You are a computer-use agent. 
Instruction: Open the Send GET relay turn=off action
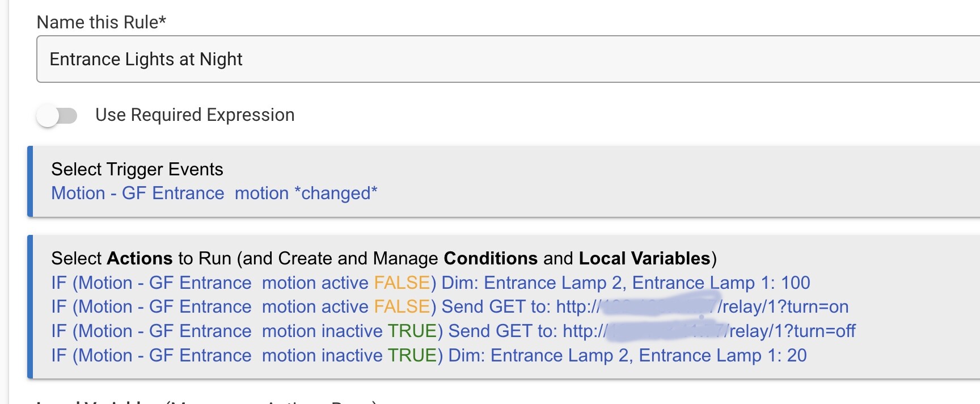click(x=453, y=331)
